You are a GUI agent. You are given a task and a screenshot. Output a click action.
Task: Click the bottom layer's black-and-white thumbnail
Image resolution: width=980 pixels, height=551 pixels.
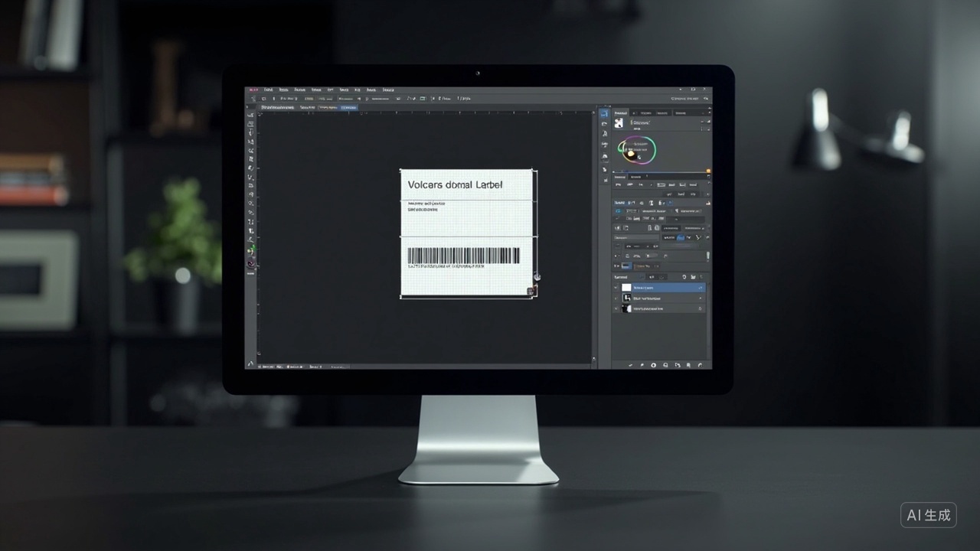point(626,308)
